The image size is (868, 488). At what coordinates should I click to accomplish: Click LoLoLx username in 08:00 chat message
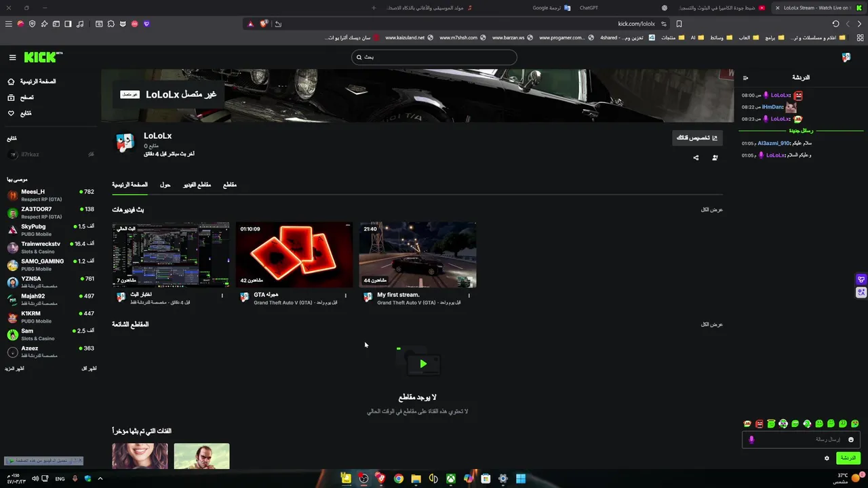pos(780,96)
